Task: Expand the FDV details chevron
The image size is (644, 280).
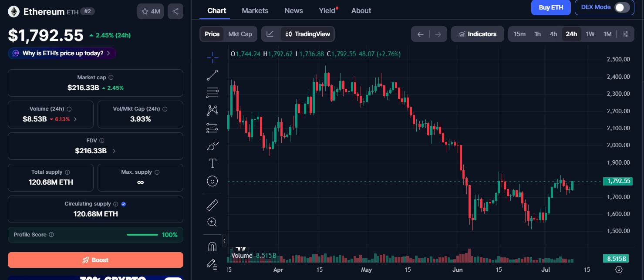Action: (x=114, y=151)
